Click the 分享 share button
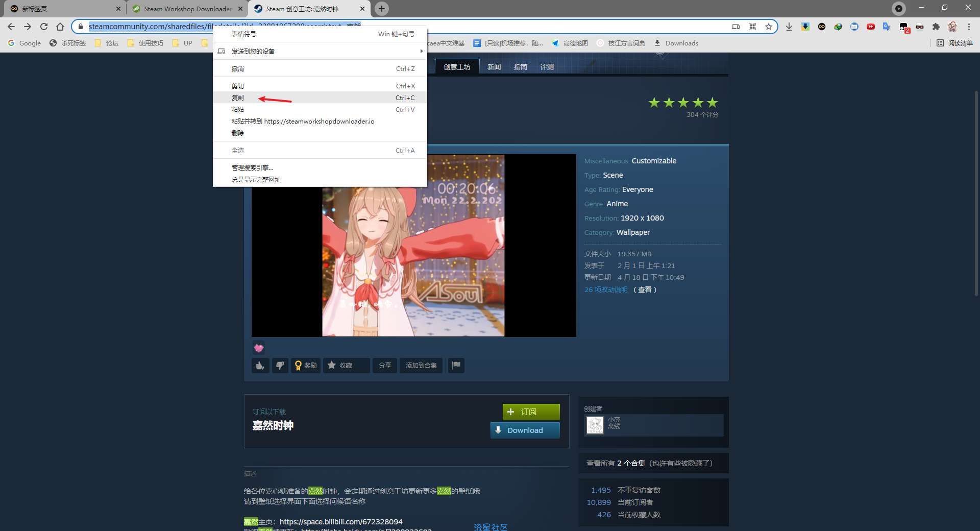Screen dimensions: 980x531 coord(385,366)
